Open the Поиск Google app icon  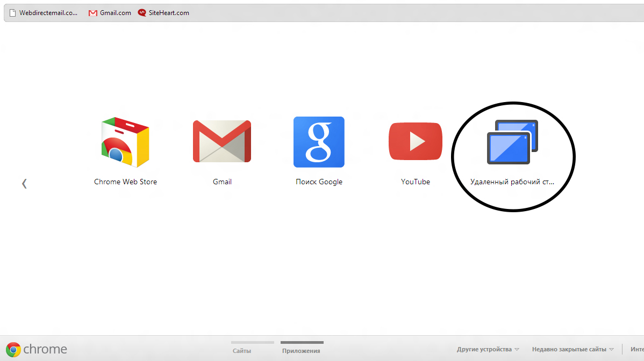pyautogui.click(x=319, y=142)
